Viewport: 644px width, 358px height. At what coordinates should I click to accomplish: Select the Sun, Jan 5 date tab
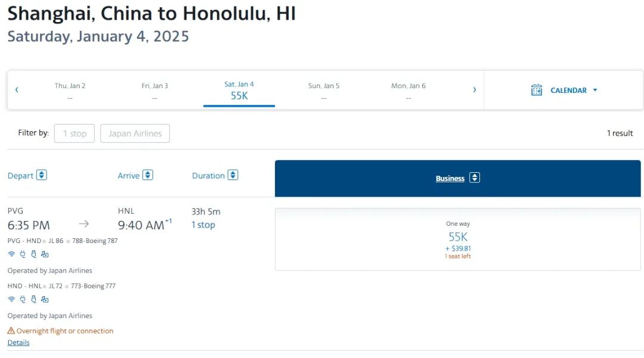pos(324,91)
